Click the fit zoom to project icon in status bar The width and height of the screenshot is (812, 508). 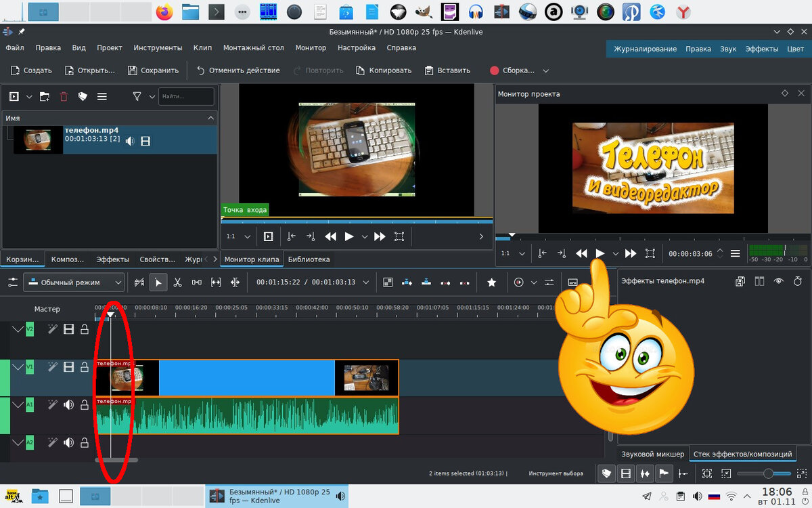(x=706, y=474)
